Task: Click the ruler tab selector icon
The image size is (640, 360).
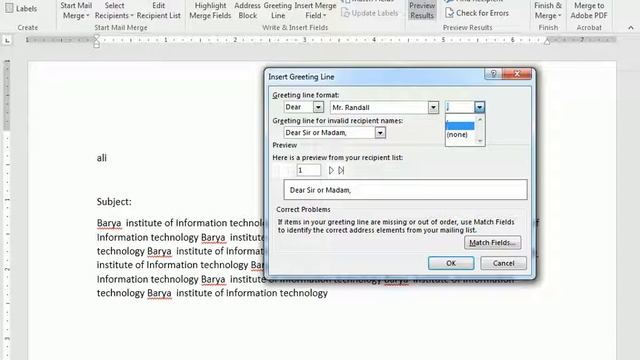Action: coord(7,40)
